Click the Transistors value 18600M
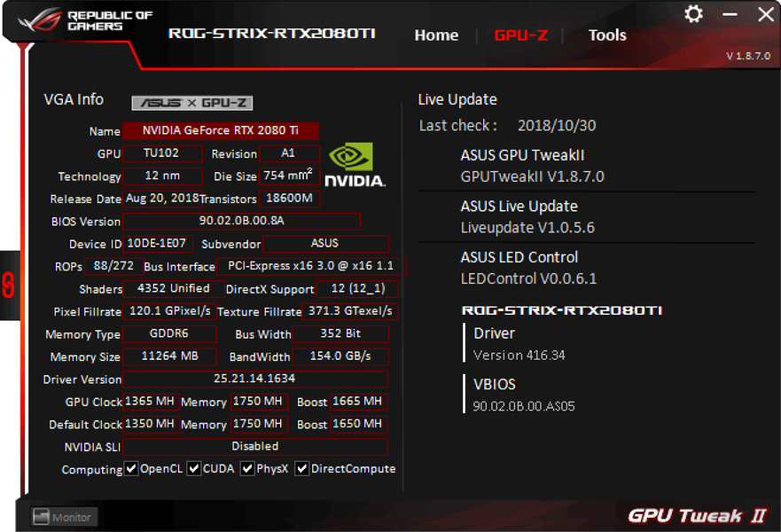The height and width of the screenshot is (532, 781). coord(289,199)
